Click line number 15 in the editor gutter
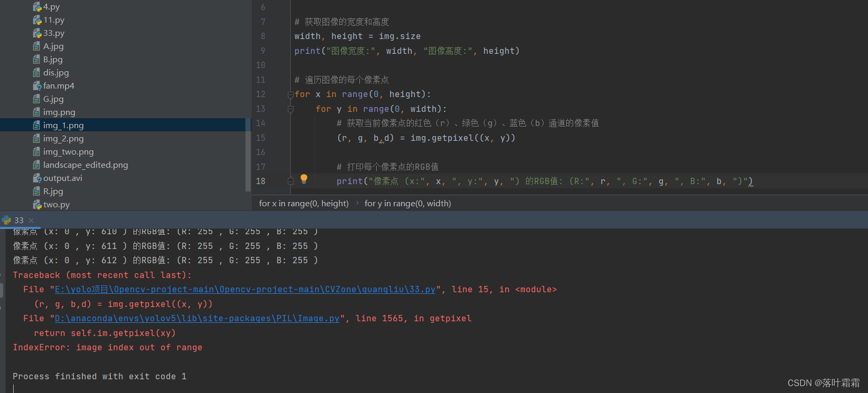 [261, 138]
